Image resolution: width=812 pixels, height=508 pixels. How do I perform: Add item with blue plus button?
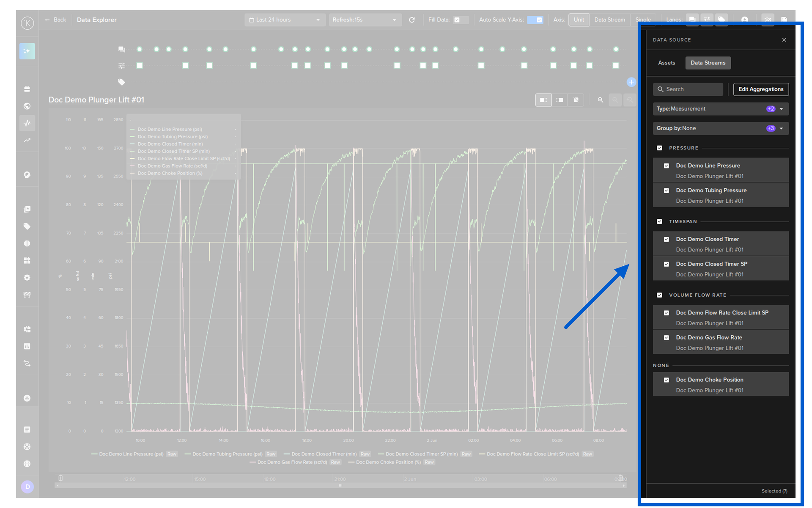pos(631,82)
